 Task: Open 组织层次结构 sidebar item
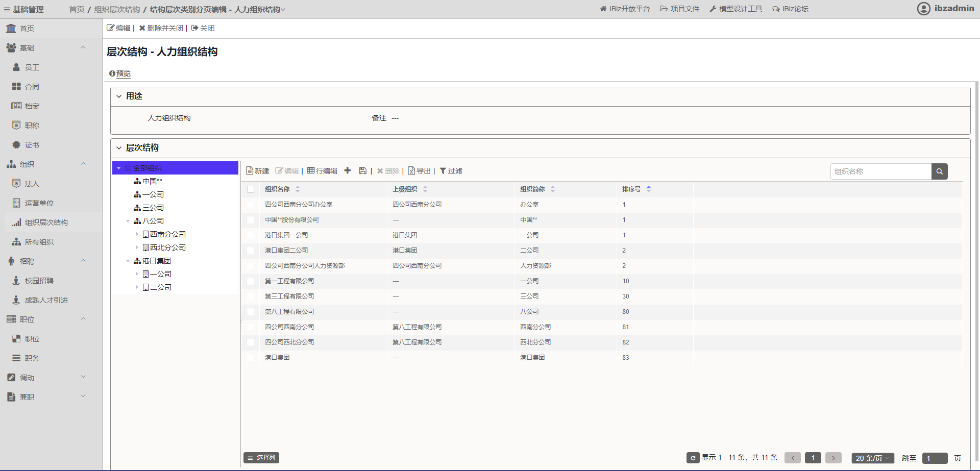click(46, 222)
